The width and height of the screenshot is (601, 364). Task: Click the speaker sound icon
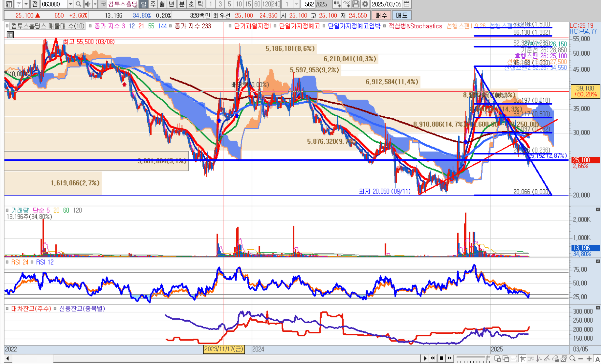[x=88, y=4]
